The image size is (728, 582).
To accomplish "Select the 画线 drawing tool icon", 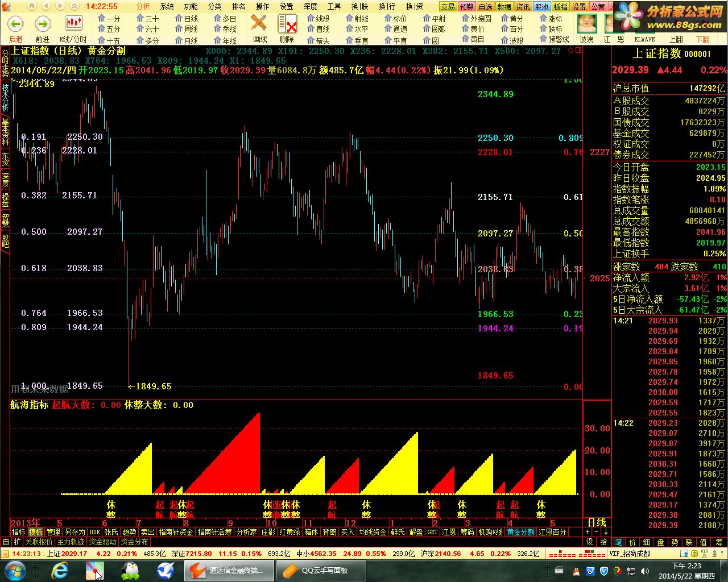I will click(x=259, y=24).
